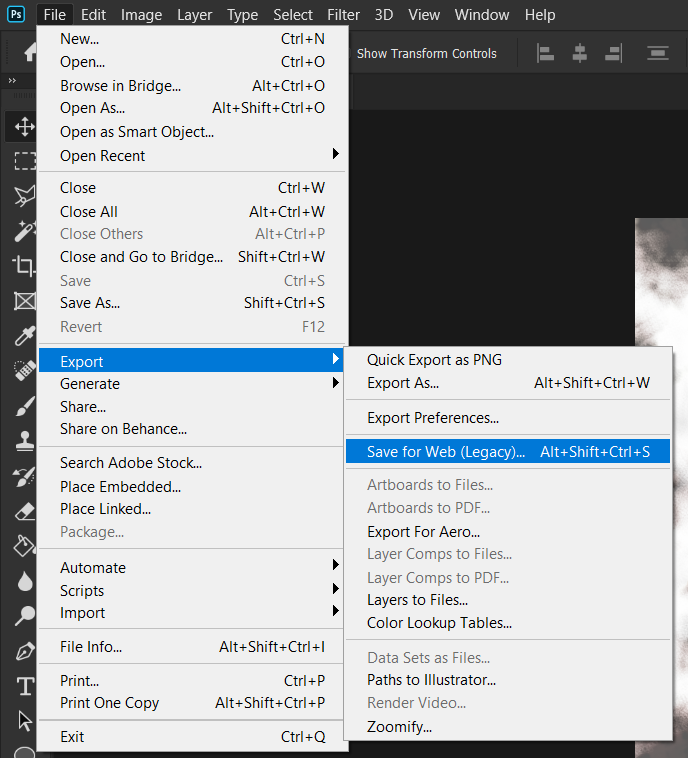This screenshot has width=688, height=758.
Task: Choose Color Lookup Tables...
Action: tap(508, 623)
